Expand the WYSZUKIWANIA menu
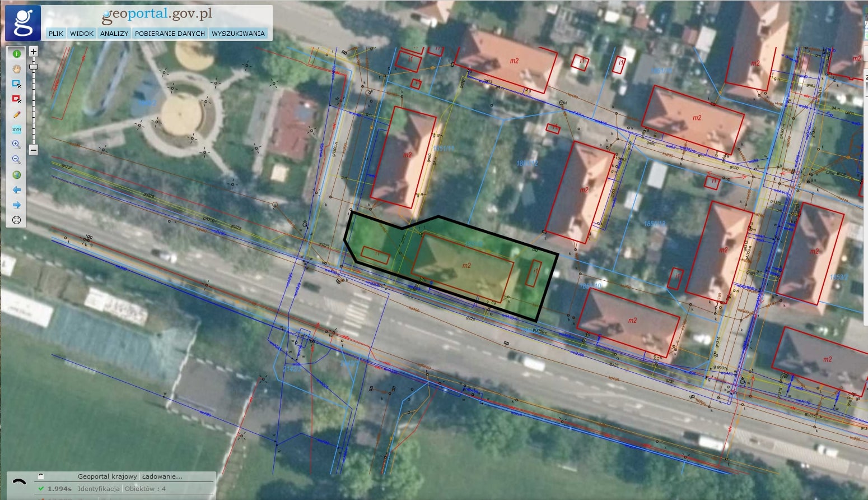 (x=238, y=34)
